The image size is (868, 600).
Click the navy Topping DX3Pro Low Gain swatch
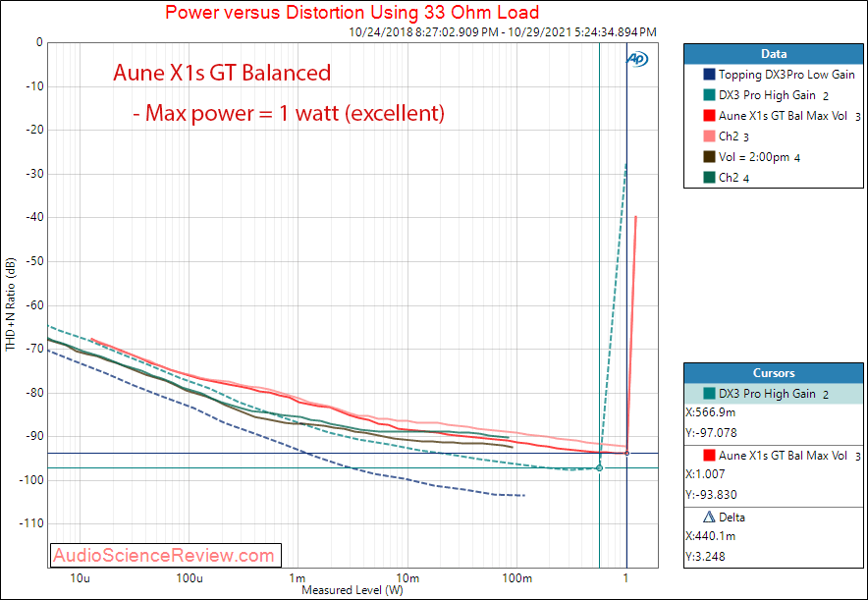(709, 75)
